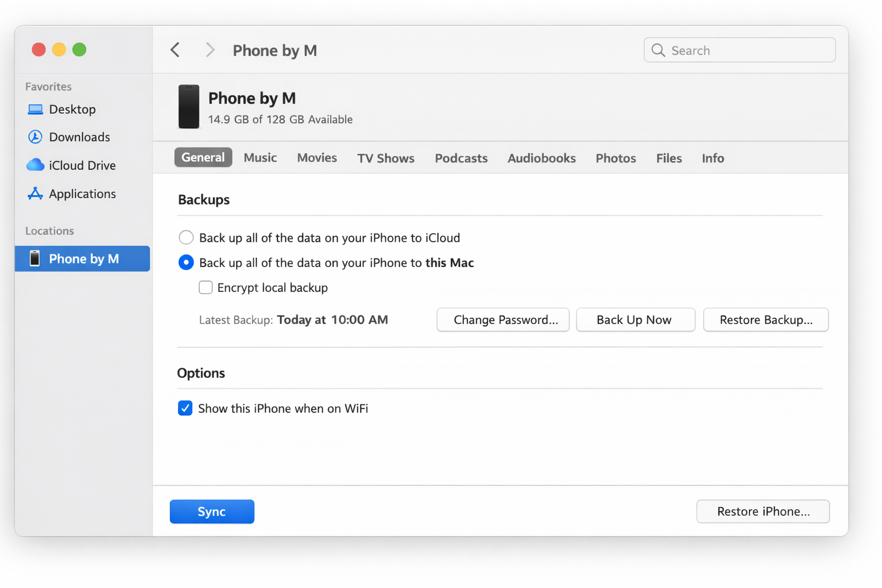Close the window with red button
The height and width of the screenshot is (588, 882).
point(38,50)
